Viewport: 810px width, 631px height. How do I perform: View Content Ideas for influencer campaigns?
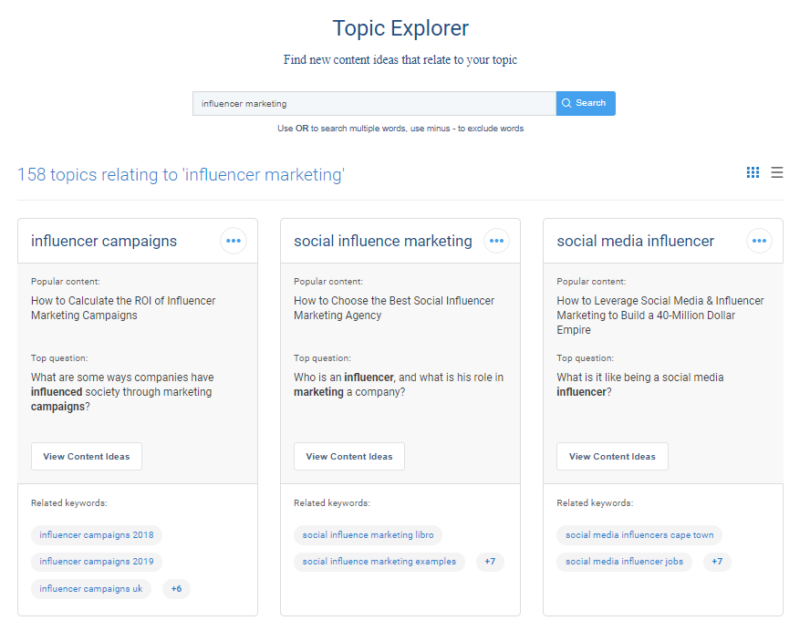click(87, 457)
